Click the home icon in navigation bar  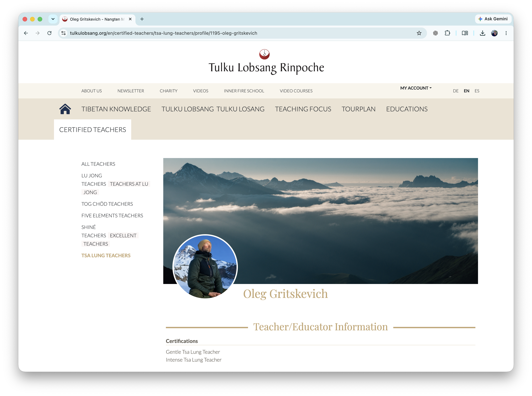point(65,109)
